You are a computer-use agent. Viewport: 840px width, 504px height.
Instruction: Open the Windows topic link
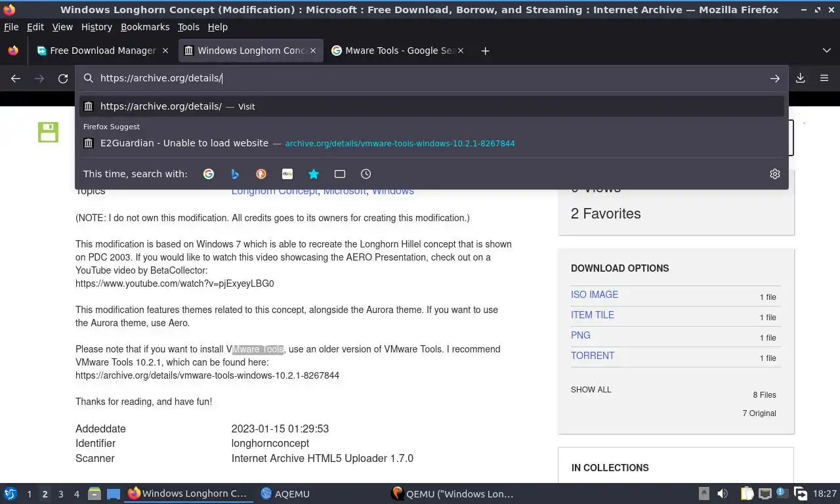pos(392,191)
